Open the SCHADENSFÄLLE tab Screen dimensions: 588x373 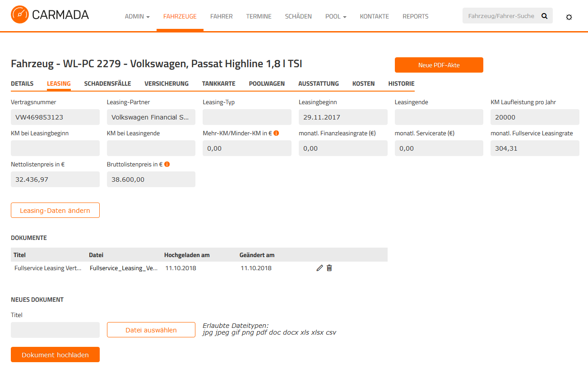107,83
